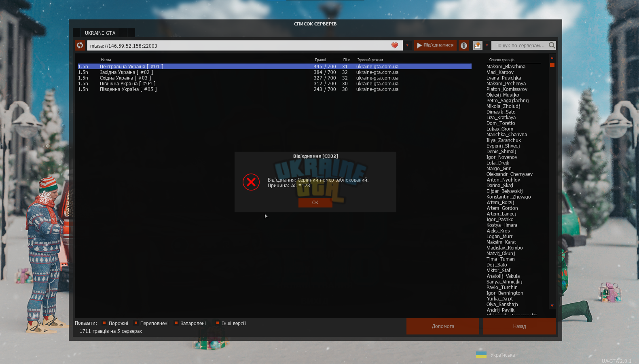Open the address history dropdown arrow
The image size is (639, 364).
tap(407, 45)
